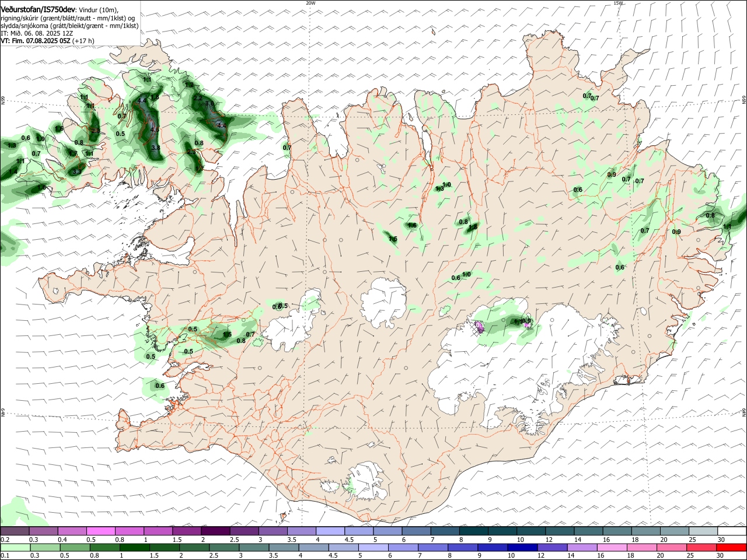Select pale pink 16 swatch in lower legend

pos(612,547)
